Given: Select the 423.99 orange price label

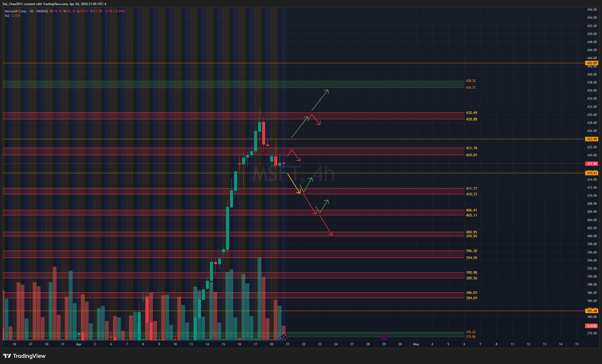Looking at the screenshot, I should point(592,139).
